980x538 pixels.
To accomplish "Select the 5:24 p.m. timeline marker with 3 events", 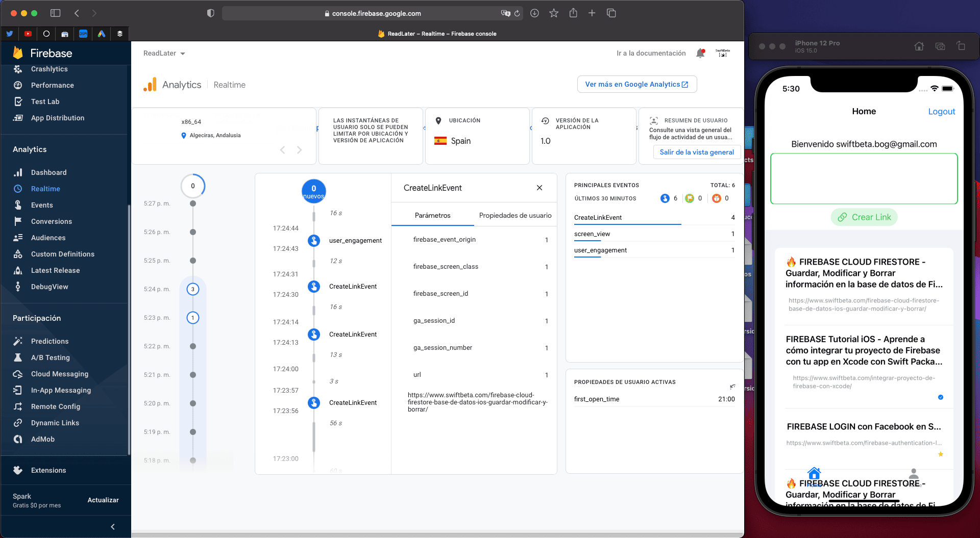I will 193,289.
